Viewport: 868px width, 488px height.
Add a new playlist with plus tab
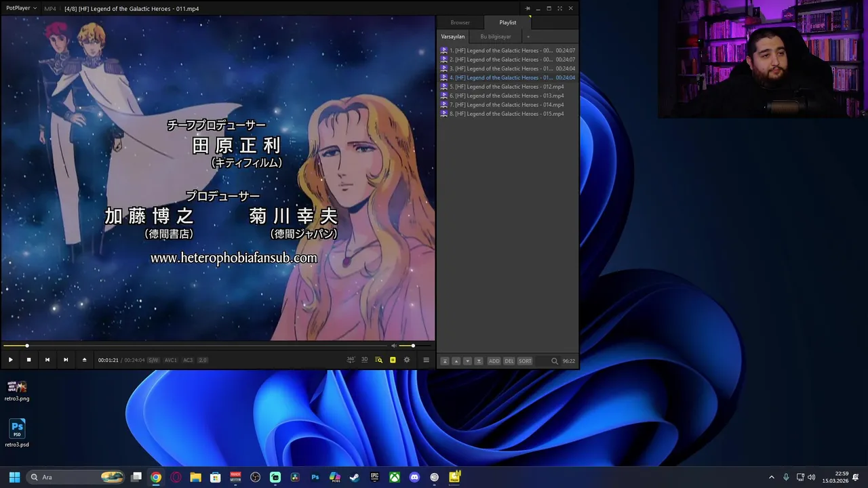(x=528, y=37)
